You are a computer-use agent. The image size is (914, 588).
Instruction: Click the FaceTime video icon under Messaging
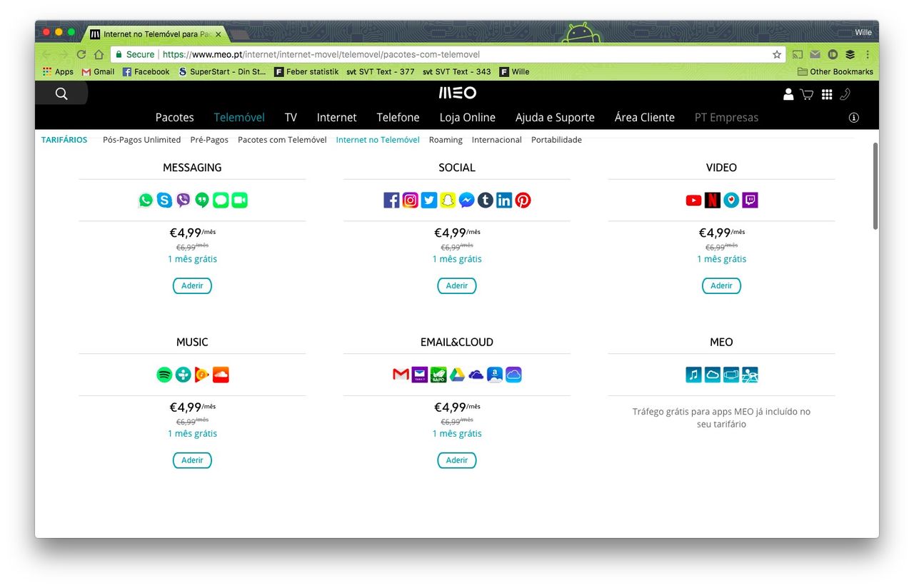(240, 201)
